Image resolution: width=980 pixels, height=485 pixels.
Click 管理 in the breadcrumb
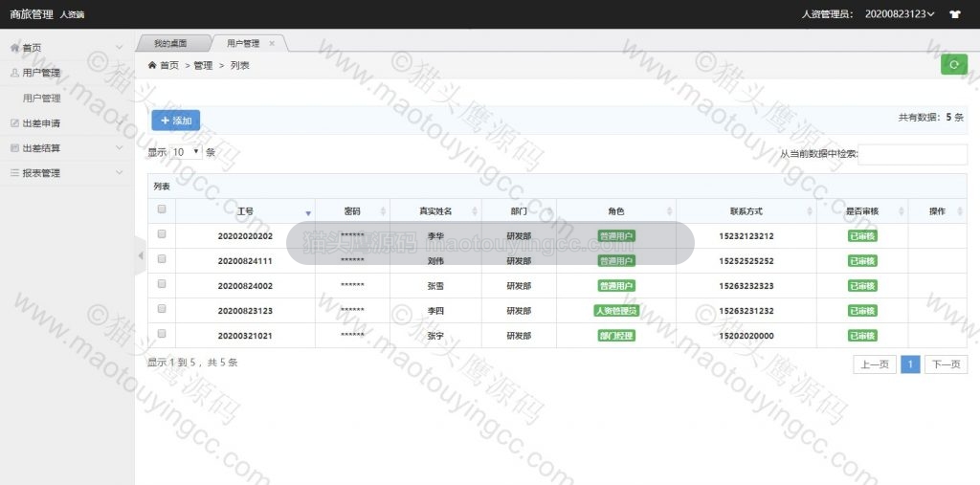coord(203,65)
